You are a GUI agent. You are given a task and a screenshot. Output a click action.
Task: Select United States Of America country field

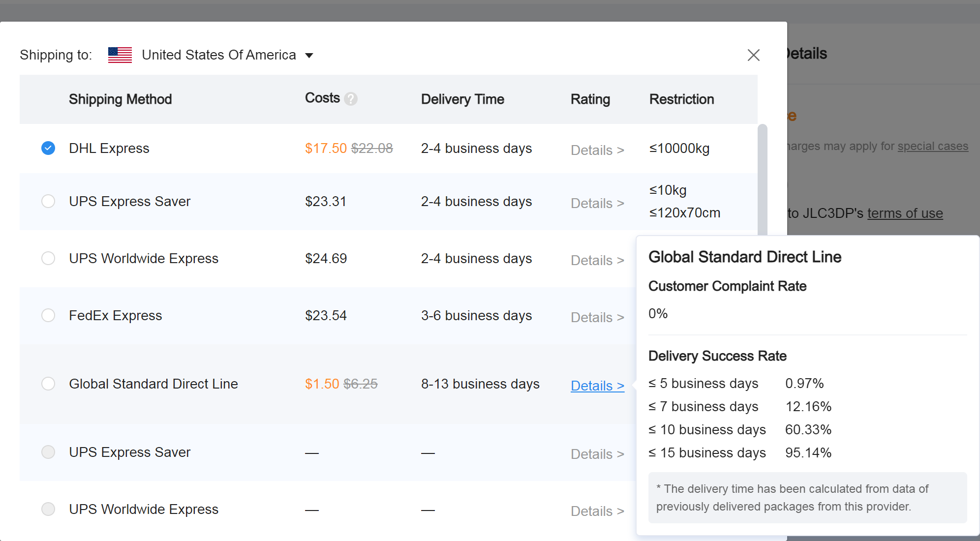click(x=218, y=55)
